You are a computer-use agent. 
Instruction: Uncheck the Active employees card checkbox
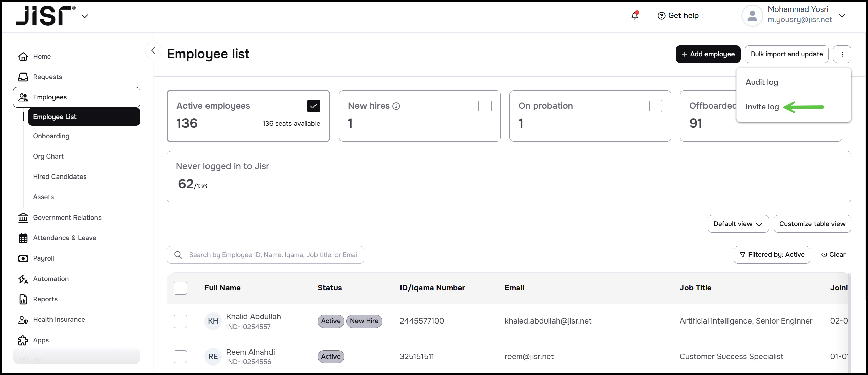313,106
